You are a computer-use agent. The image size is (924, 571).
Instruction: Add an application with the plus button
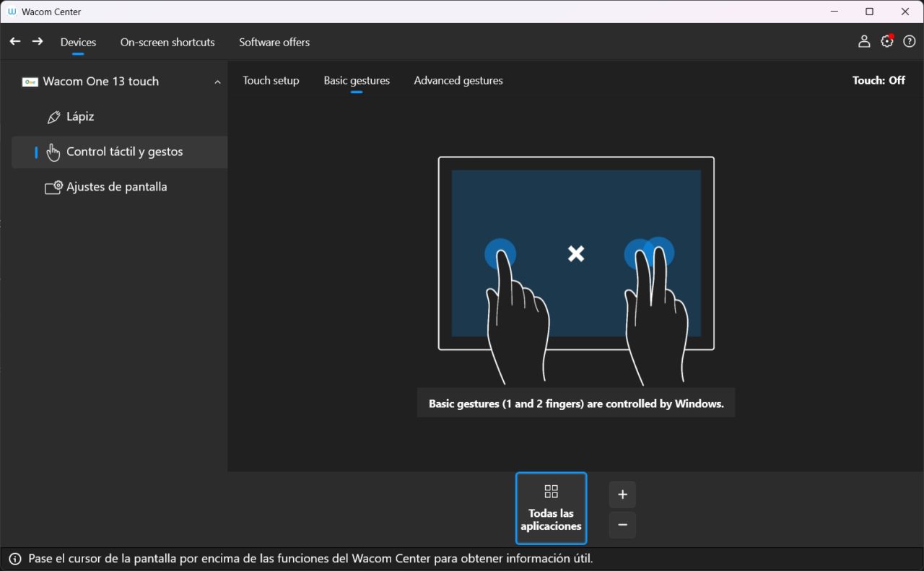pyautogui.click(x=622, y=494)
